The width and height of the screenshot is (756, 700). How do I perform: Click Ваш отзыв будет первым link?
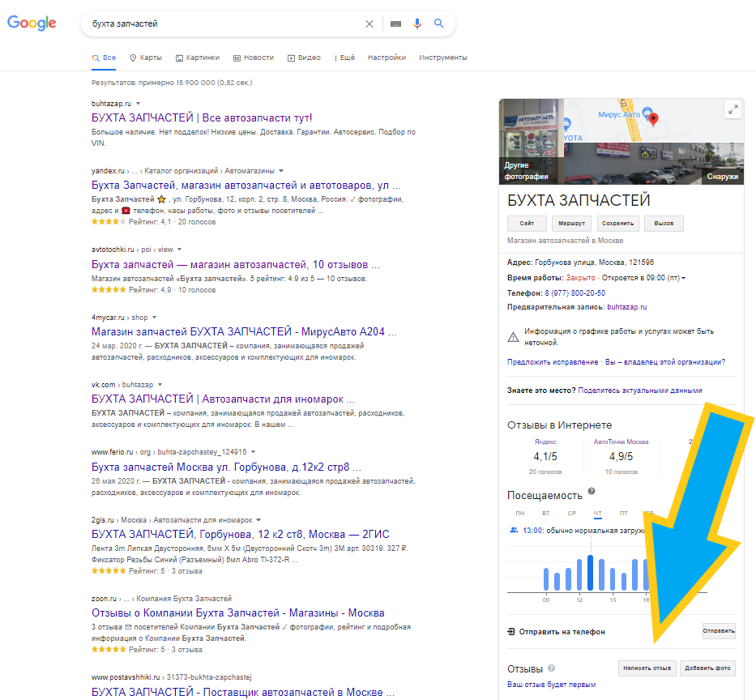tap(551, 685)
